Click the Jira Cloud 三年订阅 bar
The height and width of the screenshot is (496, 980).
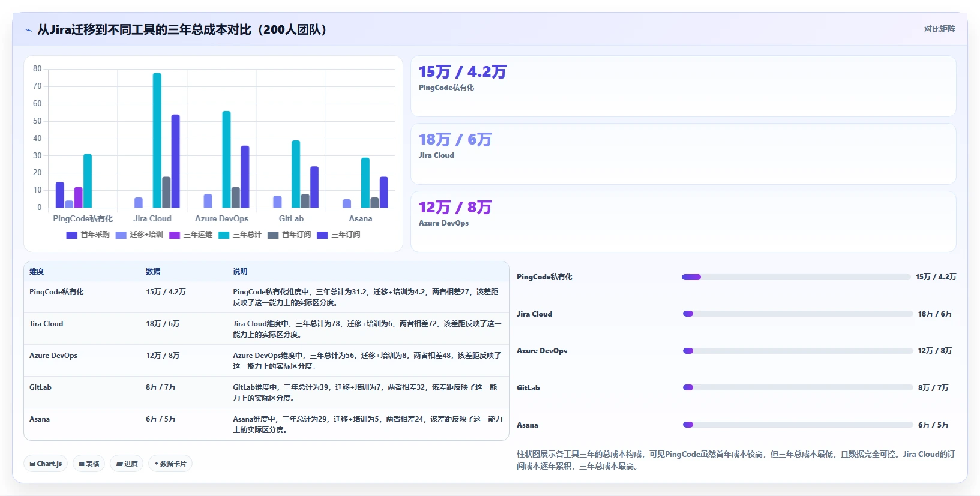point(176,161)
